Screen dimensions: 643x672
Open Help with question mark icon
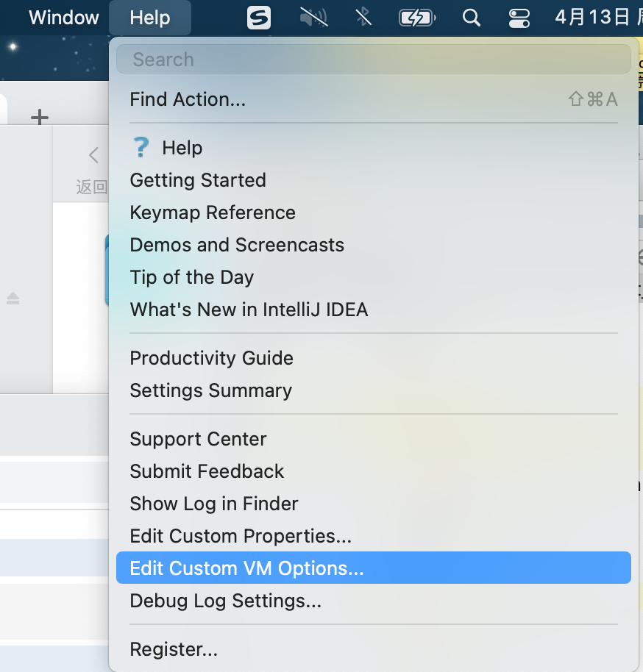[x=166, y=148]
